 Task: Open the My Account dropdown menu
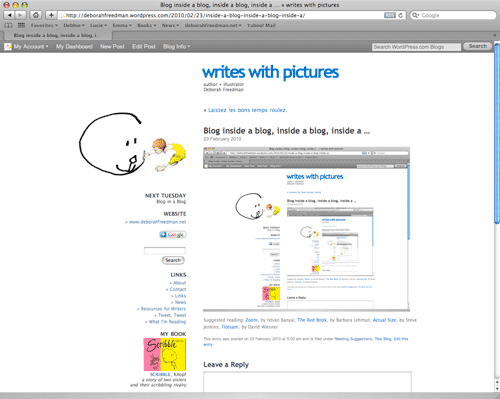(x=31, y=47)
